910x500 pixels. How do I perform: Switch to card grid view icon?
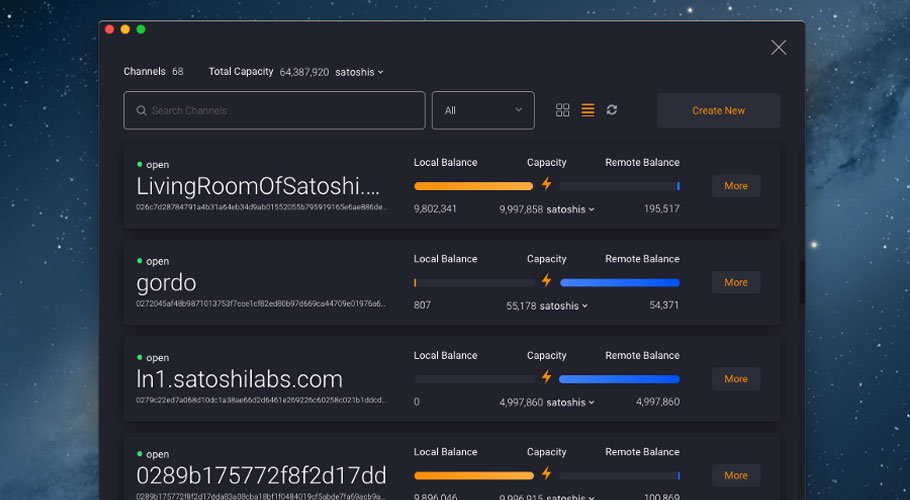[562, 110]
